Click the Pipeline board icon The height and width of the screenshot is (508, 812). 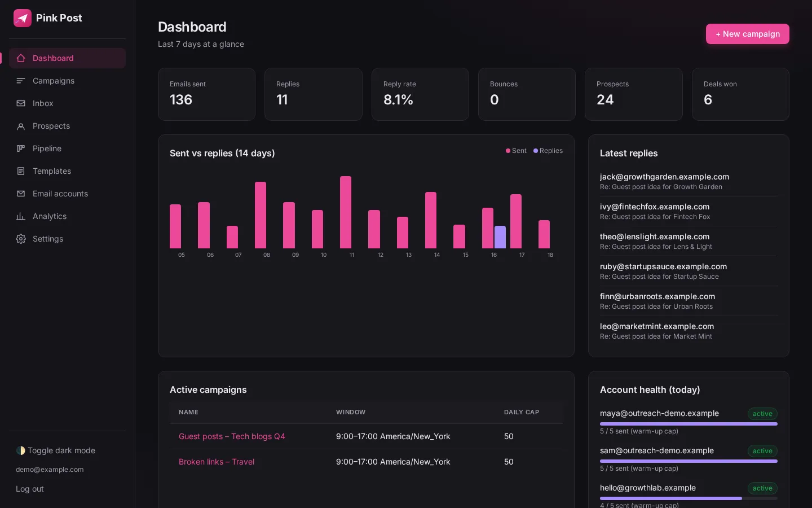pos(21,148)
